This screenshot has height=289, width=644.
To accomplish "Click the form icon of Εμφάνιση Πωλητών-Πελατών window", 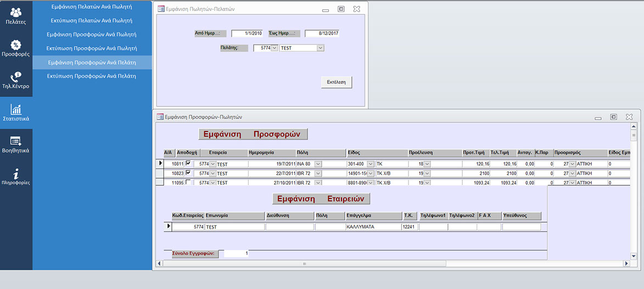I will point(161,9).
